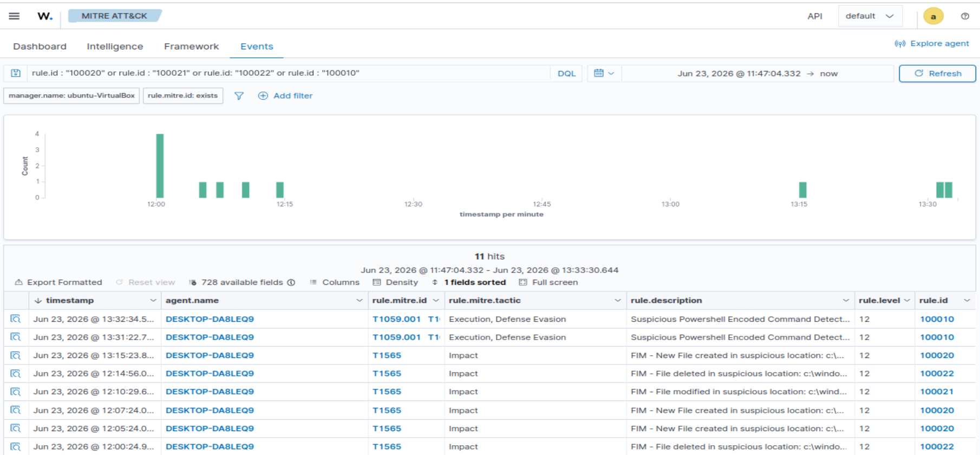
Task: Switch to the Dashboard tab
Action: coord(40,47)
